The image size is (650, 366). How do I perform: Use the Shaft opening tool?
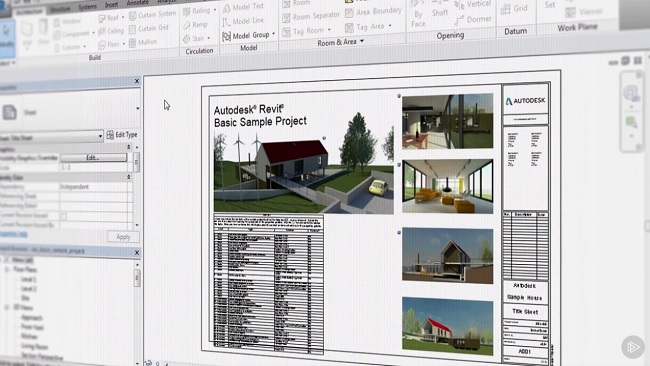pos(440,10)
